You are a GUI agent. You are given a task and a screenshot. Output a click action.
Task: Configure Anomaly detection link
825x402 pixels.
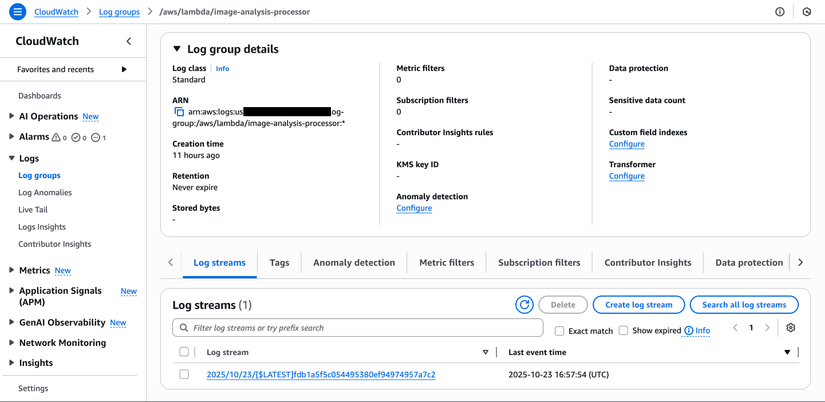[414, 208]
